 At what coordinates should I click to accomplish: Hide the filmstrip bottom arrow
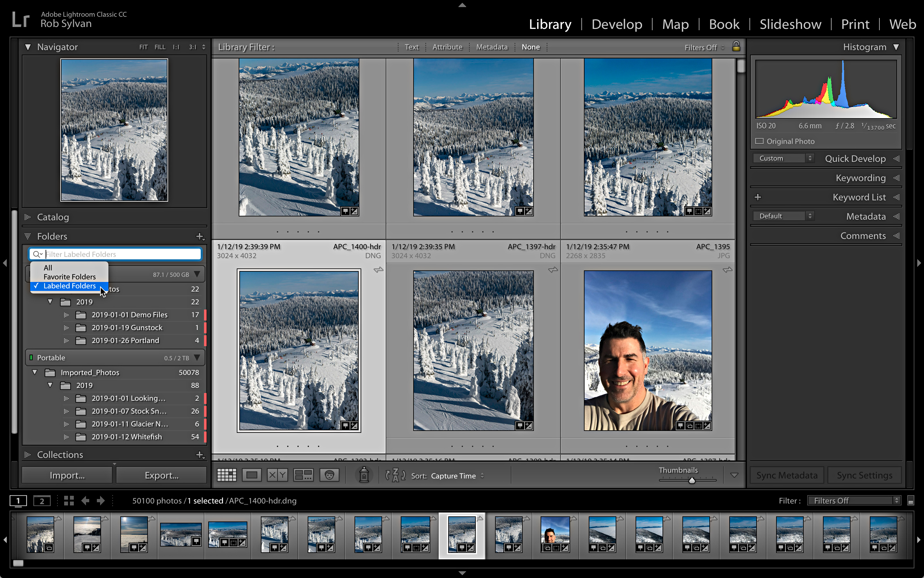tap(462, 573)
